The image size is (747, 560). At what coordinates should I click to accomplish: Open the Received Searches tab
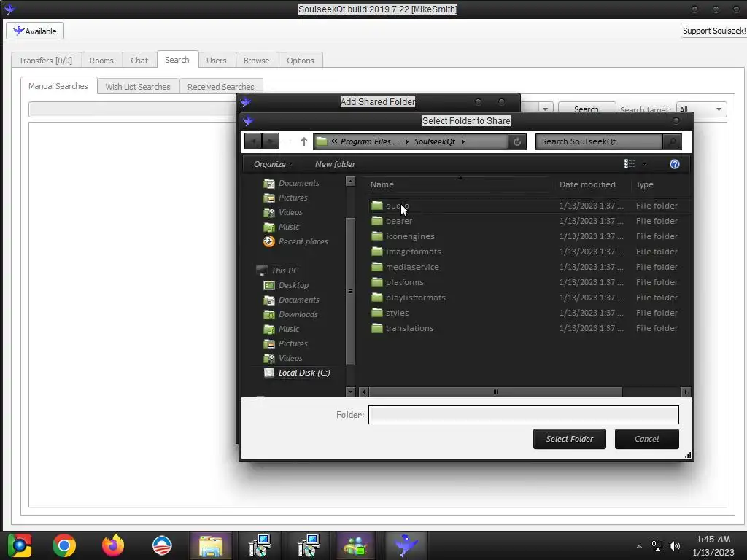(x=220, y=87)
